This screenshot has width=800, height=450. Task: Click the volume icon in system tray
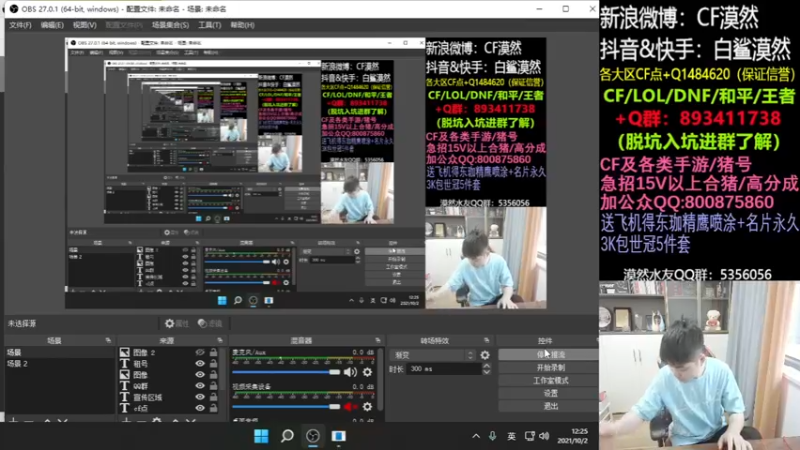point(544,436)
